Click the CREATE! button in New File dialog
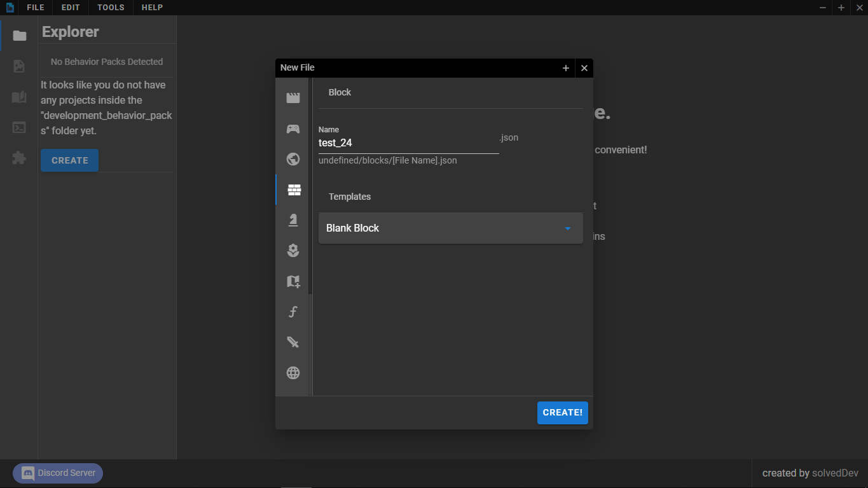Viewport: 868px width, 488px height. pos(563,412)
